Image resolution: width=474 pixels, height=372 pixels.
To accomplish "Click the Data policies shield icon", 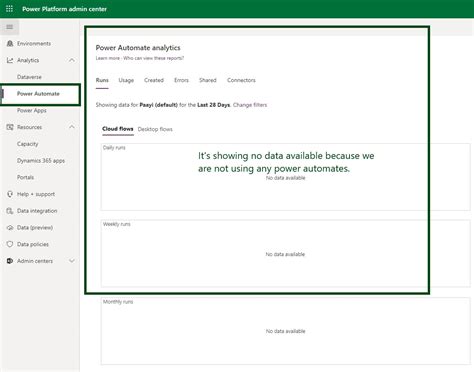I will point(10,244).
